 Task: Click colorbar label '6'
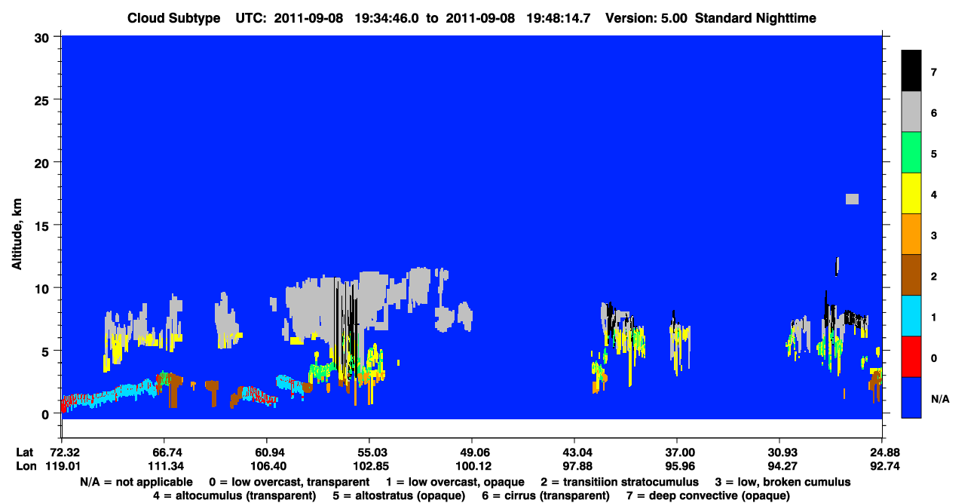point(934,113)
